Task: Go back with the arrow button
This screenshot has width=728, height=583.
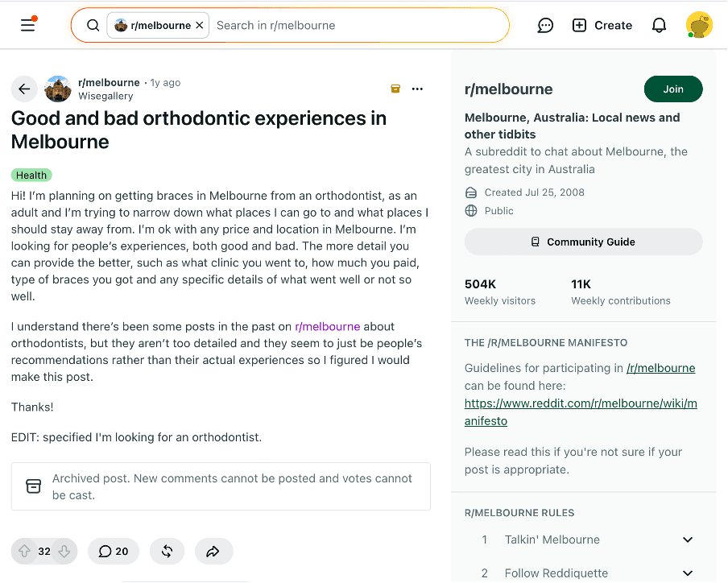Action: click(24, 89)
